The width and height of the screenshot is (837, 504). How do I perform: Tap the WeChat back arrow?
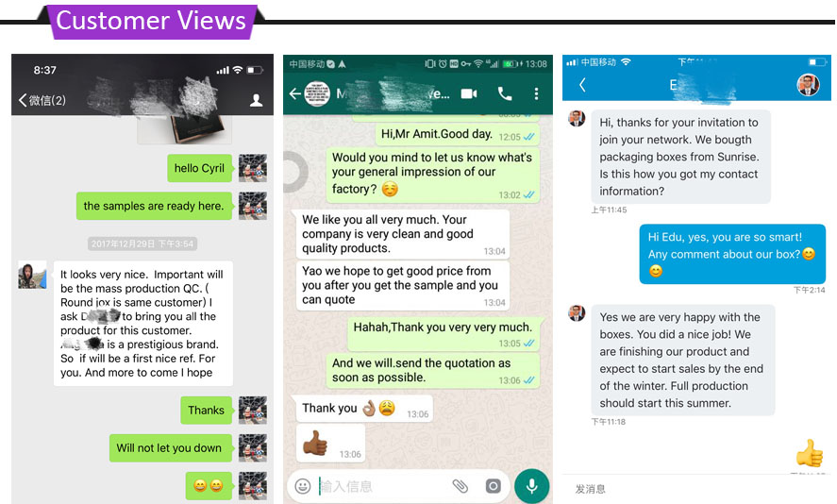(23, 100)
